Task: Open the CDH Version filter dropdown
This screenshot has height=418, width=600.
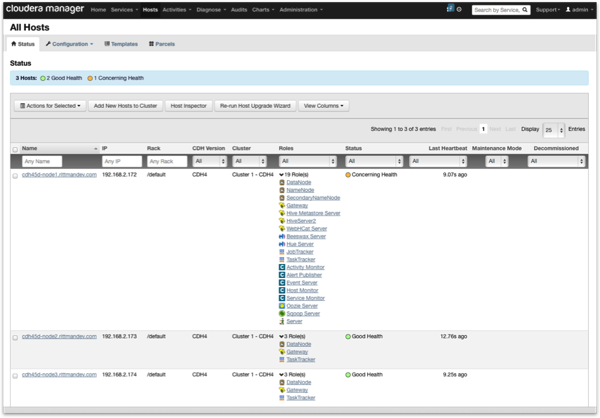Action: pyautogui.click(x=210, y=161)
